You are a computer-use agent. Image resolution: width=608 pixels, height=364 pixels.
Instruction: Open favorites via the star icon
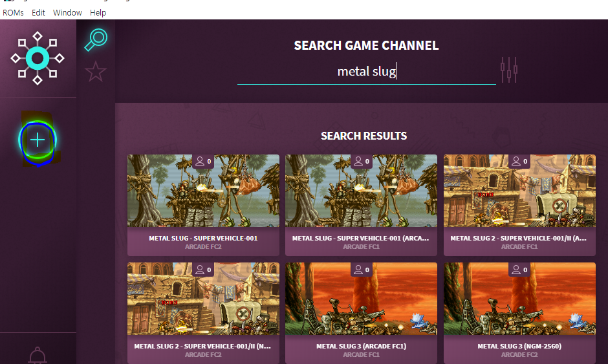coord(95,72)
